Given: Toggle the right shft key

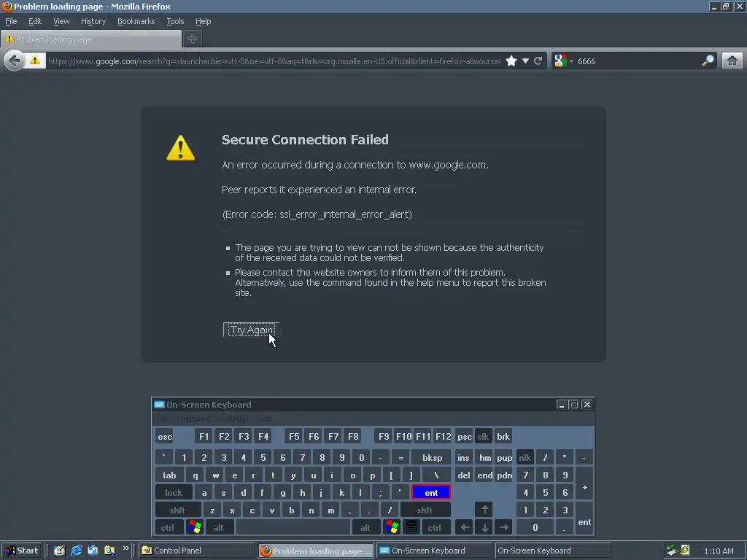Looking at the screenshot, I should pyautogui.click(x=425, y=510).
